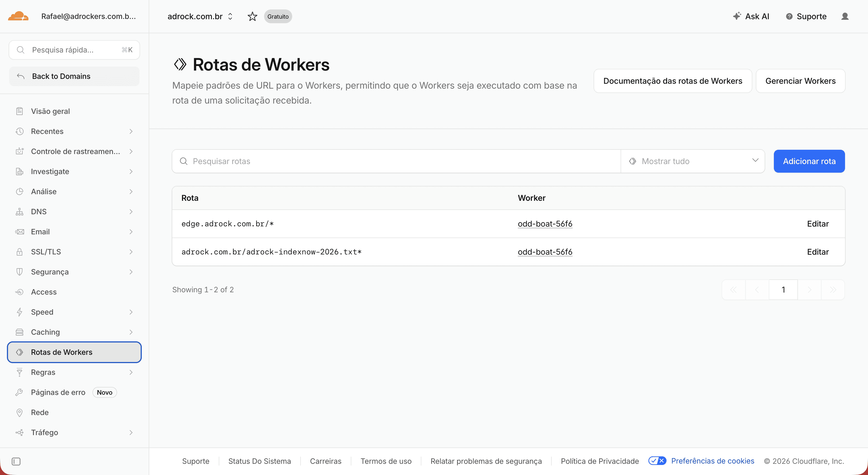Go to pagination page 1
This screenshot has width=868, height=475.
783,289
